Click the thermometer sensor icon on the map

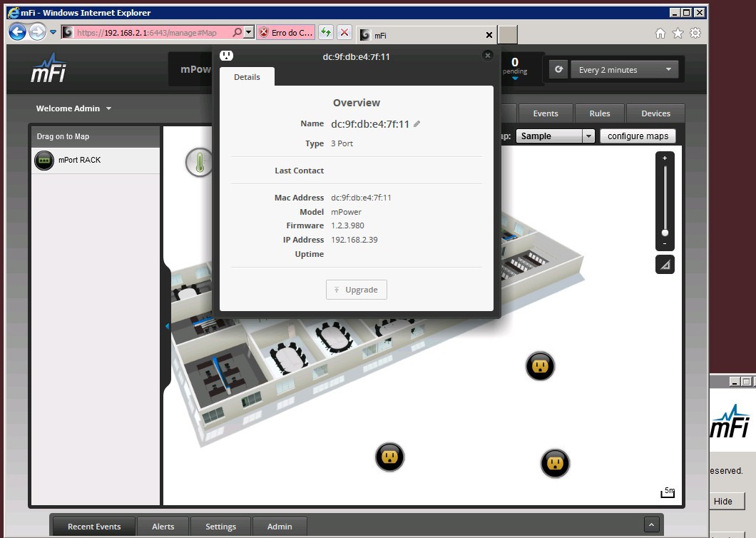click(199, 163)
